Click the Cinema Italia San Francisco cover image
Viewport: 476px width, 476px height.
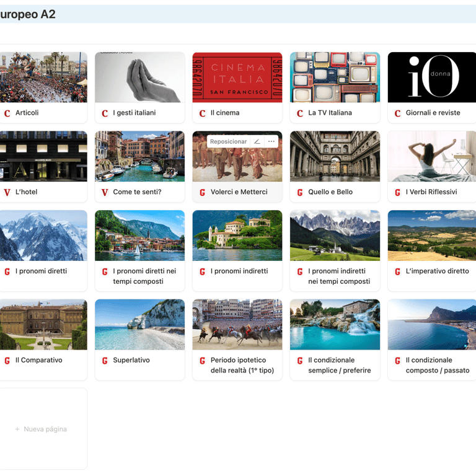[x=237, y=77]
